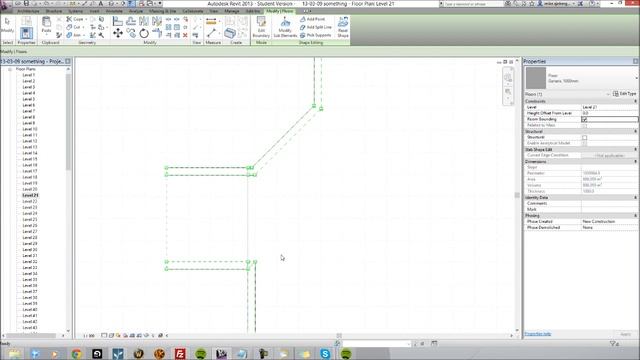Click the Edit Boundary tool

click(x=261, y=27)
